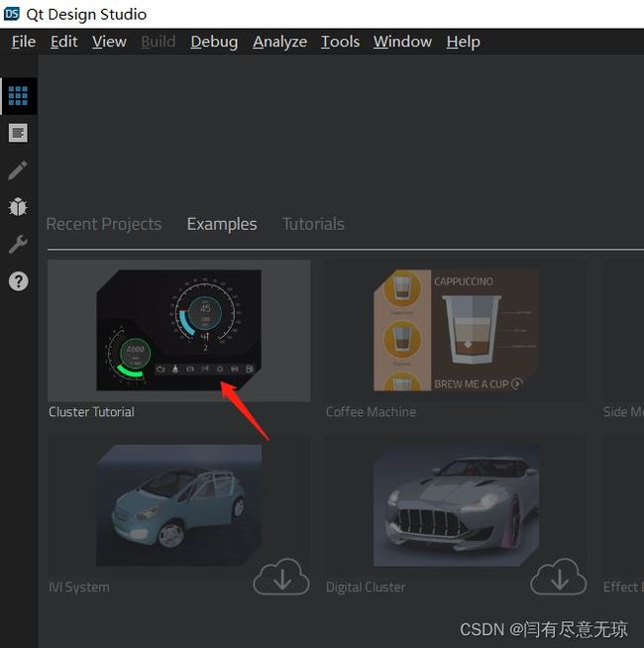Switch to the Recent Projects tab
This screenshot has width=644, height=648.
[104, 224]
